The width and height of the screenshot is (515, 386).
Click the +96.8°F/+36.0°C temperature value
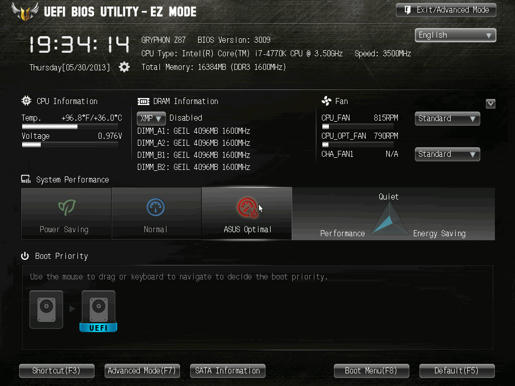92,118
